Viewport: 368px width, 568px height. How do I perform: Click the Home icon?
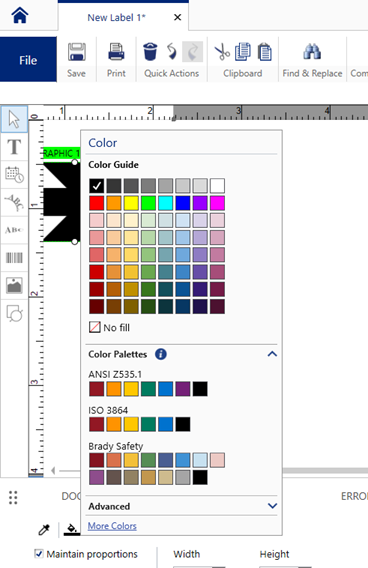[20, 15]
